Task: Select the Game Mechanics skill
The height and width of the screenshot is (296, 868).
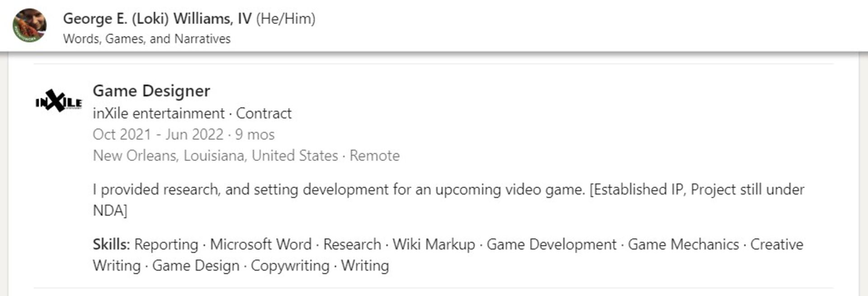Action: tap(683, 244)
